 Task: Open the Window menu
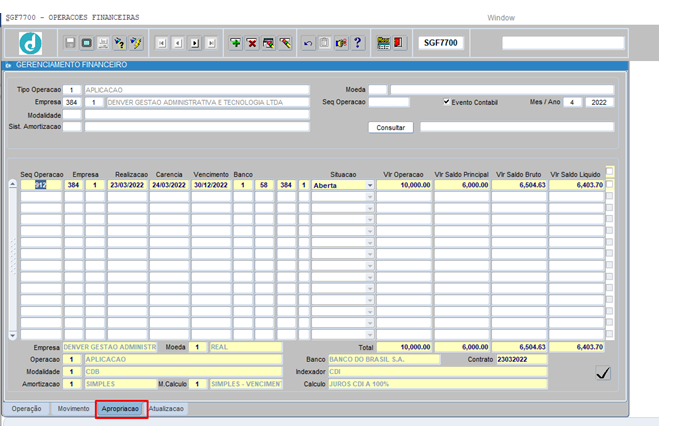501,18
